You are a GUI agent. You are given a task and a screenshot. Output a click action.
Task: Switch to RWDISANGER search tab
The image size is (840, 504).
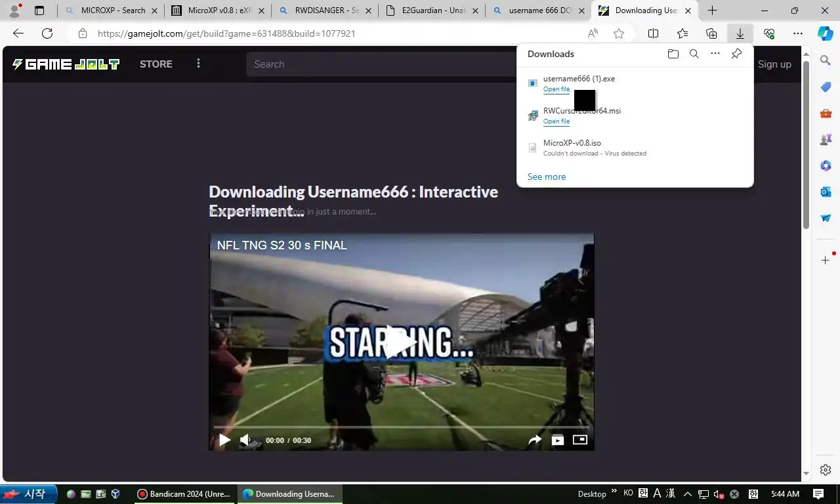325,10
